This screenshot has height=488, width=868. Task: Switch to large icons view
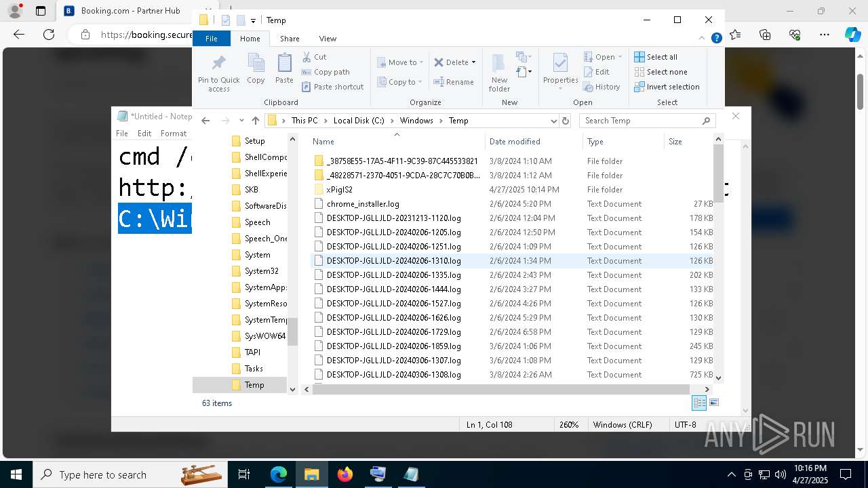(x=713, y=403)
